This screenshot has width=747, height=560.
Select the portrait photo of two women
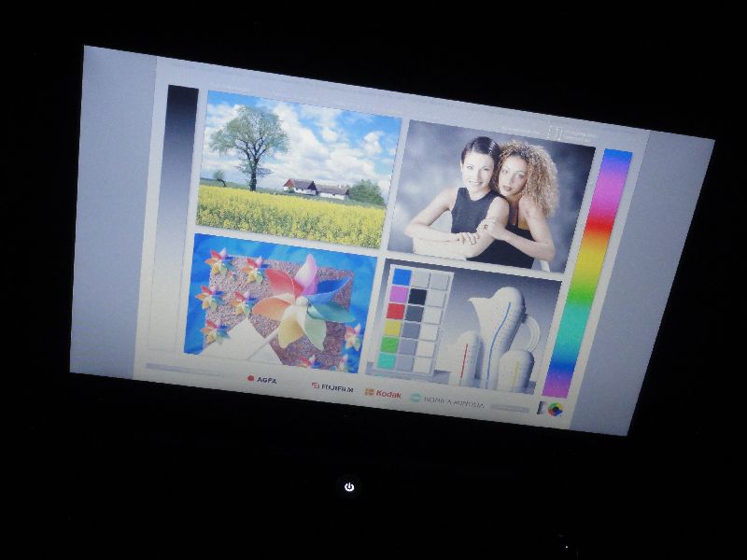tap(492, 197)
